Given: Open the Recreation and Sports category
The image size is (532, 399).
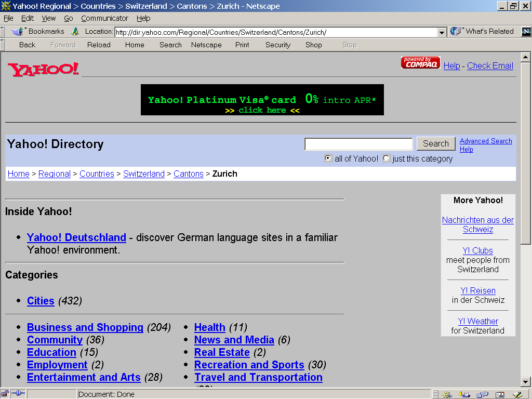Looking at the screenshot, I should click(x=249, y=365).
